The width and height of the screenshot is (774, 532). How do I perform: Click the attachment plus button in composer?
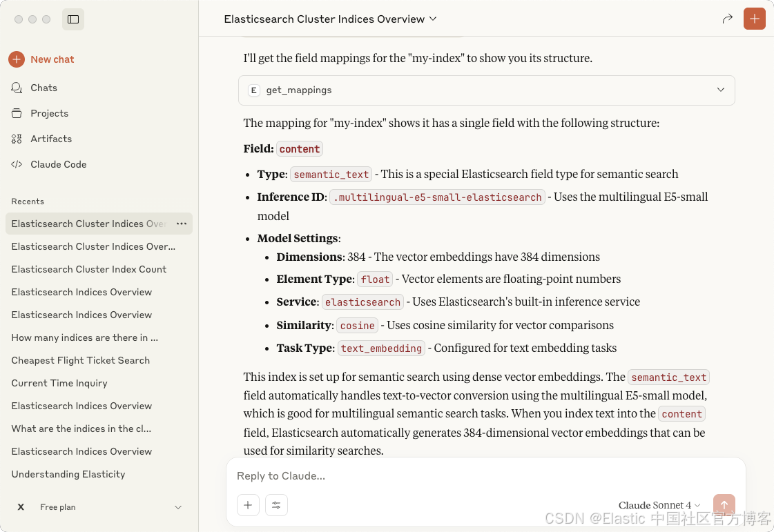click(248, 505)
